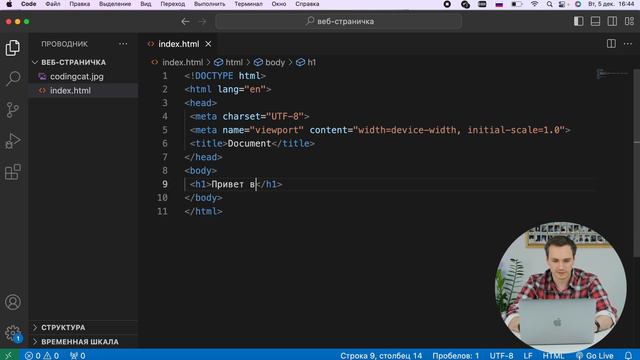Open the remote window status icon

click(9, 356)
